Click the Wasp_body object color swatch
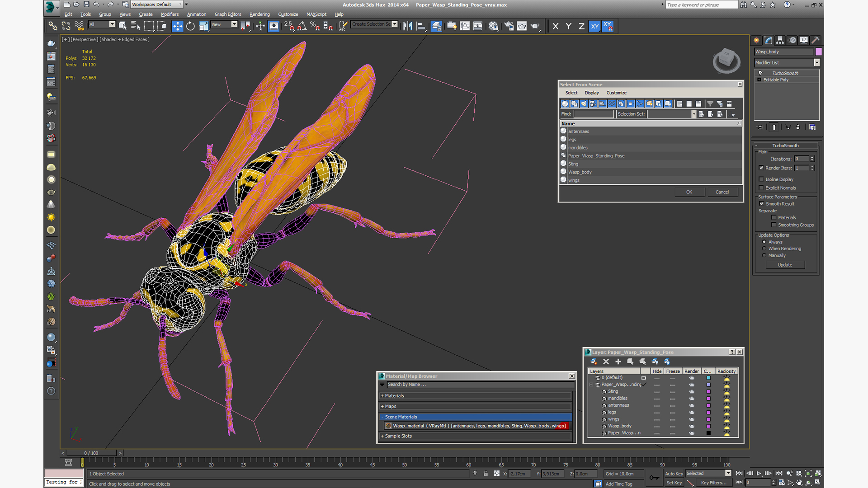Viewport: 868px width, 488px height. [818, 52]
